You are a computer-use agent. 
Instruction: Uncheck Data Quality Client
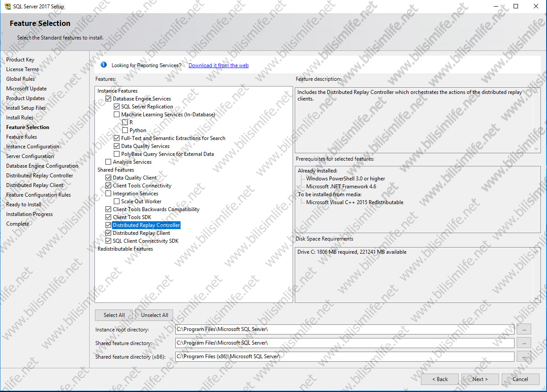coord(109,178)
